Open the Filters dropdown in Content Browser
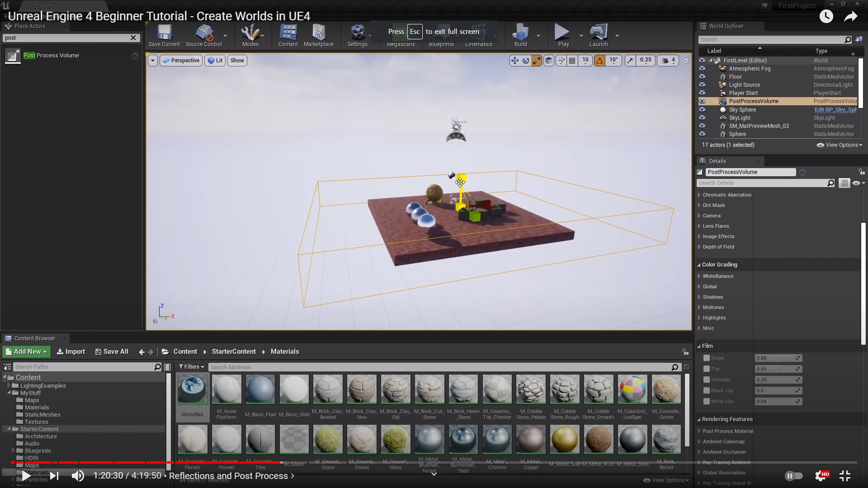868x488 pixels. (191, 367)
